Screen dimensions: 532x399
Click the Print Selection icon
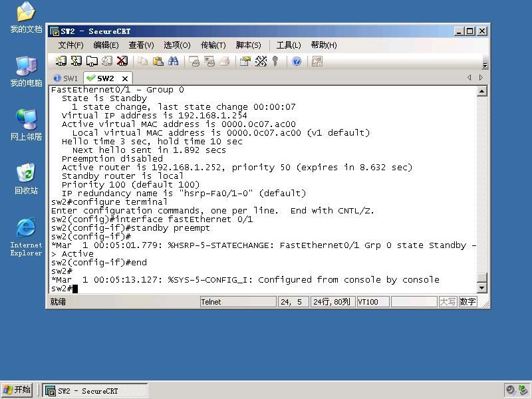point(209,61)
